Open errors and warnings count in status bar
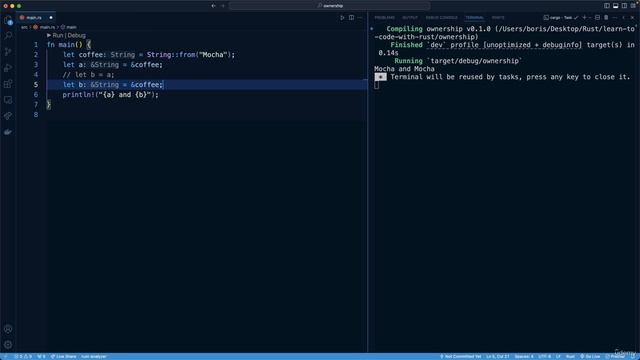The image size is (640, 360). [23, 356]
